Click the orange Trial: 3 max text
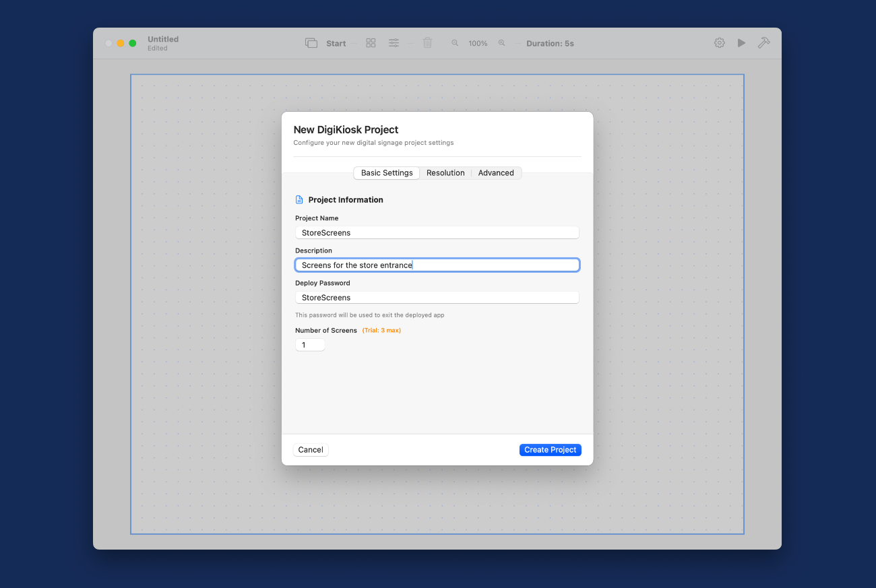Image resolution: width=876 pixels, height=588 pixels. tap(381, 331)
